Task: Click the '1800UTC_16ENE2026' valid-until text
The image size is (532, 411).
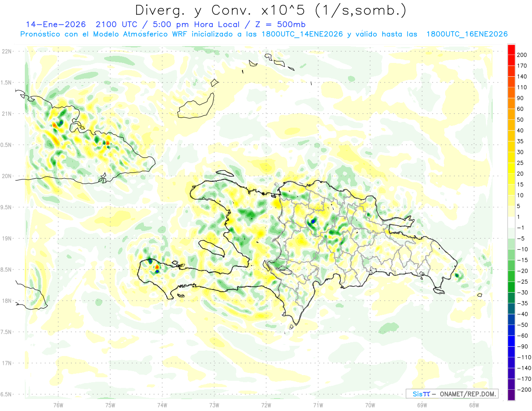Action: pyautogui.click(x=467, y=34)
